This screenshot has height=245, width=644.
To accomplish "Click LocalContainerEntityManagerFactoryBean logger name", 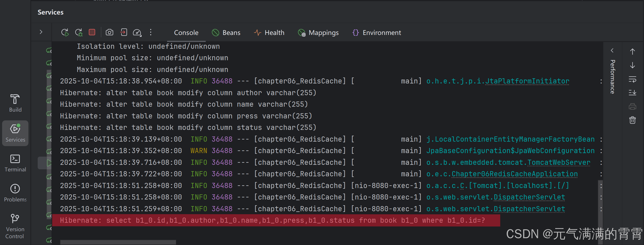I will pyautogui.click(x=510, y=139).
